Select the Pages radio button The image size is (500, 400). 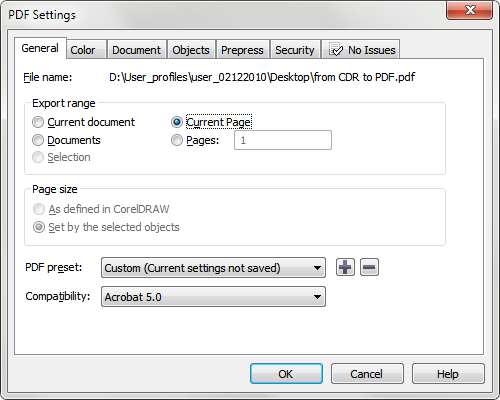pos(177,140)
